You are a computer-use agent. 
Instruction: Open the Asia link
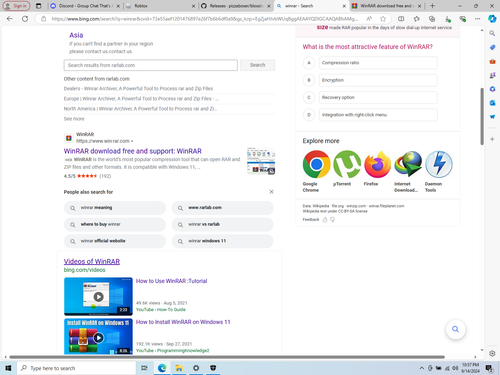click(76, 35)
